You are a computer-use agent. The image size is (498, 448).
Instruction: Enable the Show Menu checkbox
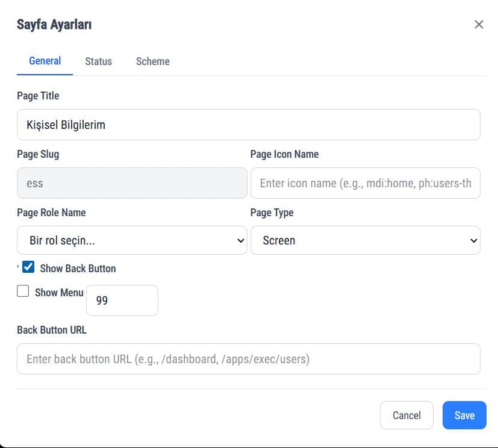click(23, 291)
